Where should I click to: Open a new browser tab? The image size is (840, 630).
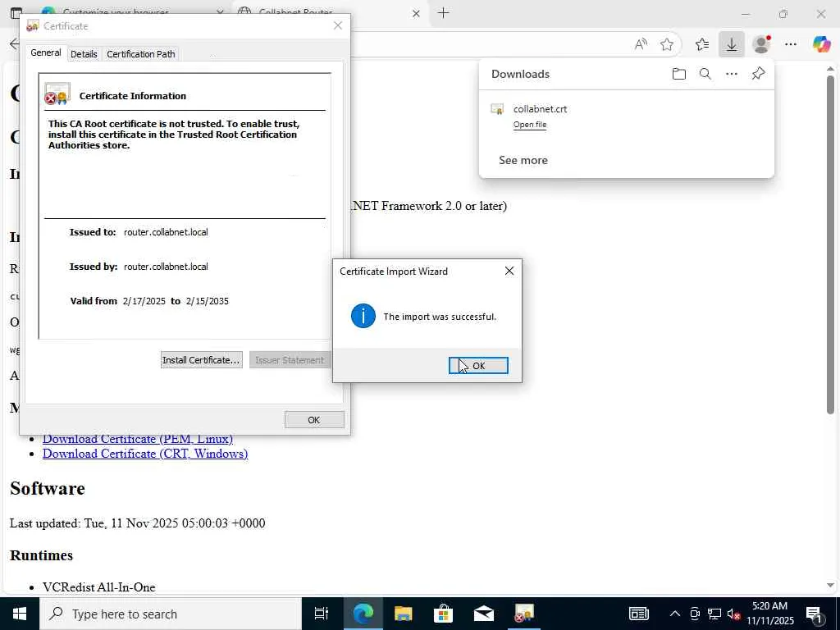443,13
